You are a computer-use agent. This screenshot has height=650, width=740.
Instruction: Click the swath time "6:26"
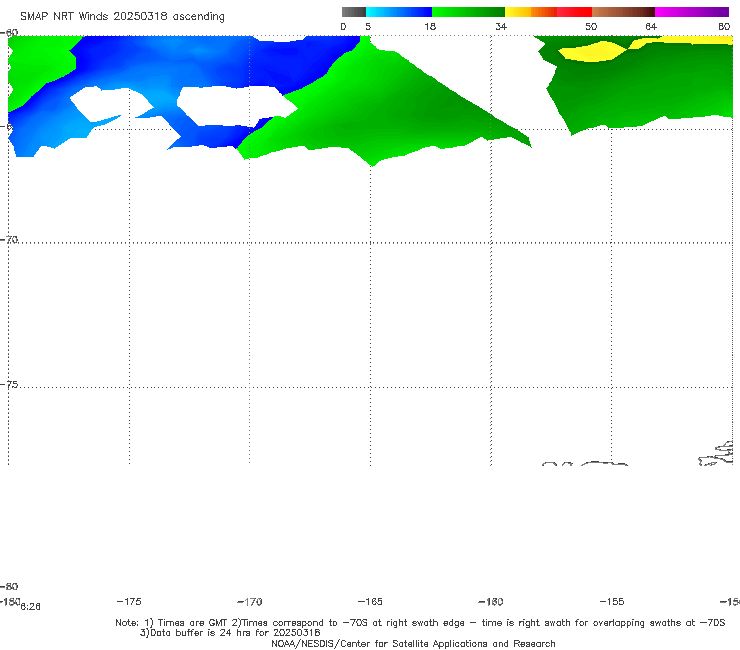click(x=30, y=607)
